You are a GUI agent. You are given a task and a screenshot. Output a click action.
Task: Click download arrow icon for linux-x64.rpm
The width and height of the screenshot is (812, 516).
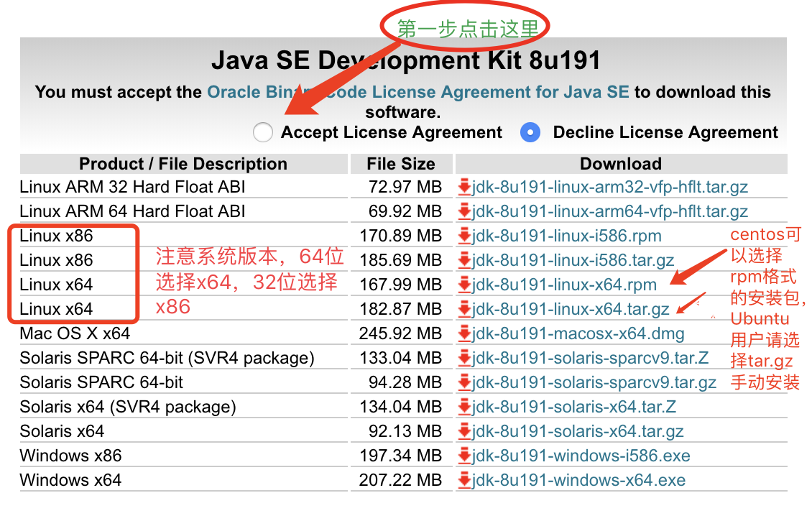[464, 284]
